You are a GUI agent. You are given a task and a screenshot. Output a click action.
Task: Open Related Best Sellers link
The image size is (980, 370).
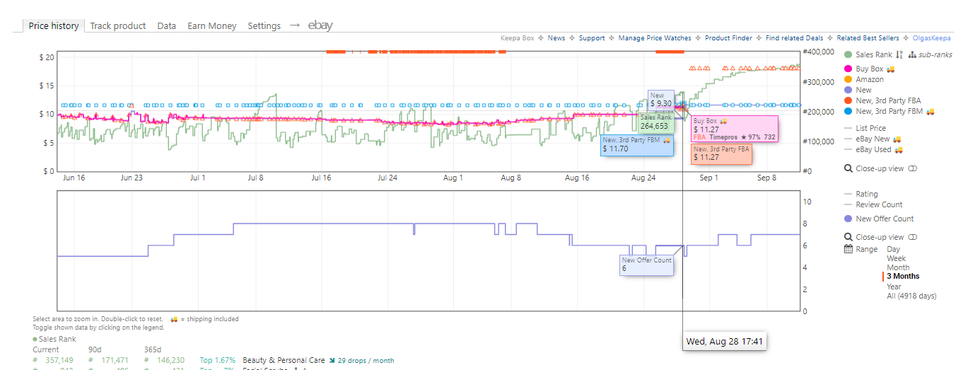[x=868, y=38]
